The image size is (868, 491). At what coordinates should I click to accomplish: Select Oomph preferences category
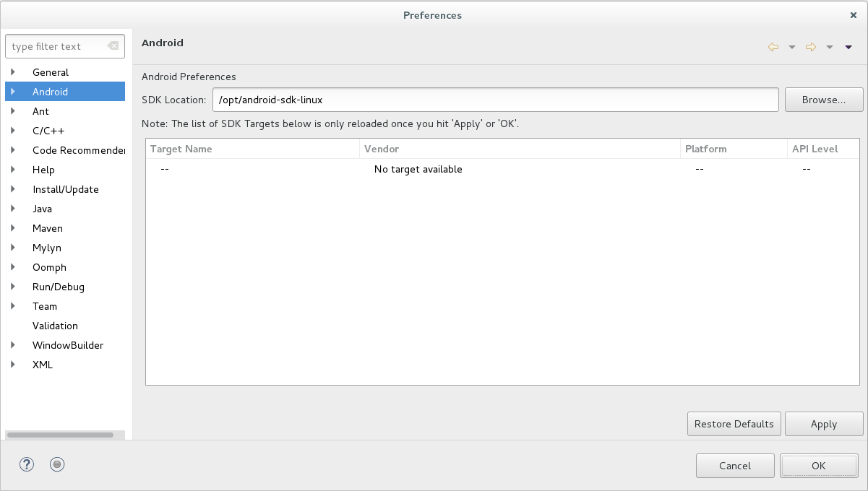click(x=49, y=267)
